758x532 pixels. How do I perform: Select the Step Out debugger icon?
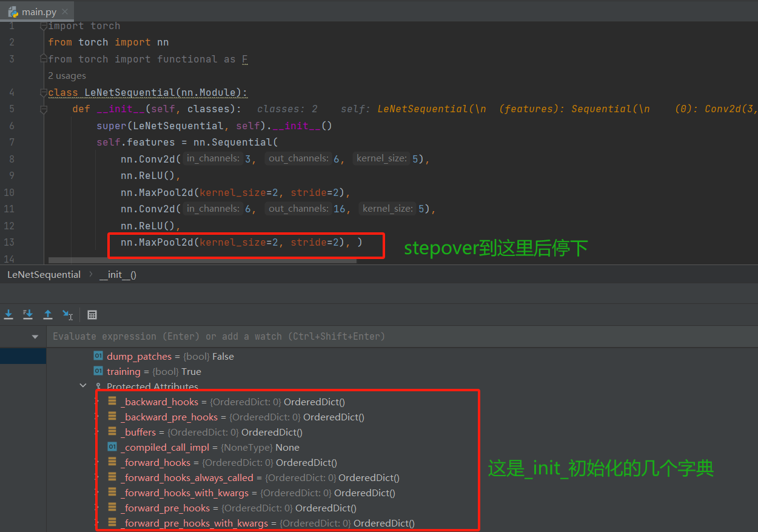[48, 315]
